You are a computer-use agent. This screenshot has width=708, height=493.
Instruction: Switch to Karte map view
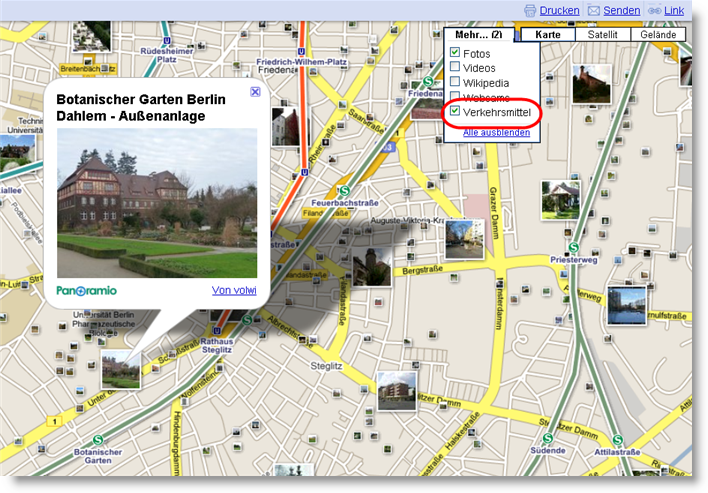[x=548, y=35]
